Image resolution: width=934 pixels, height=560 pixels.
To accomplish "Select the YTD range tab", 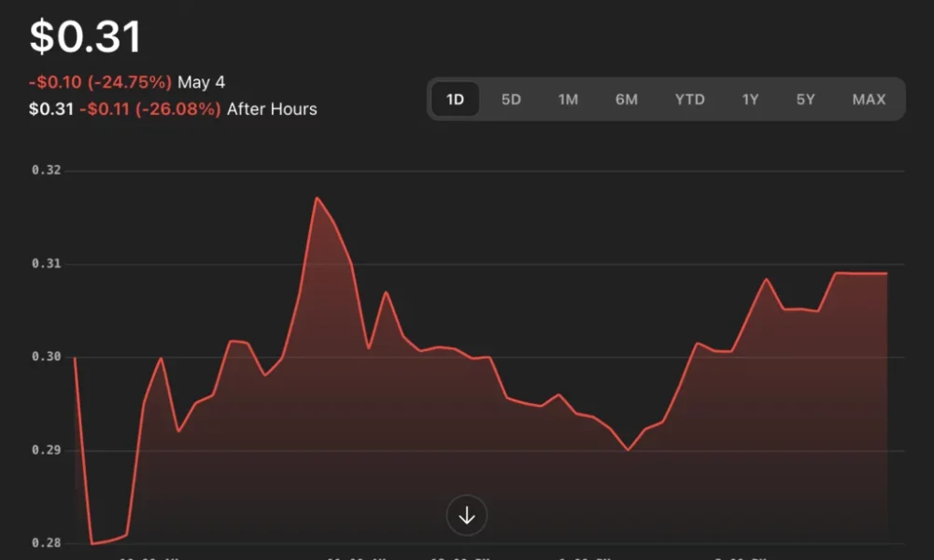I will click(x=690, y=99).
